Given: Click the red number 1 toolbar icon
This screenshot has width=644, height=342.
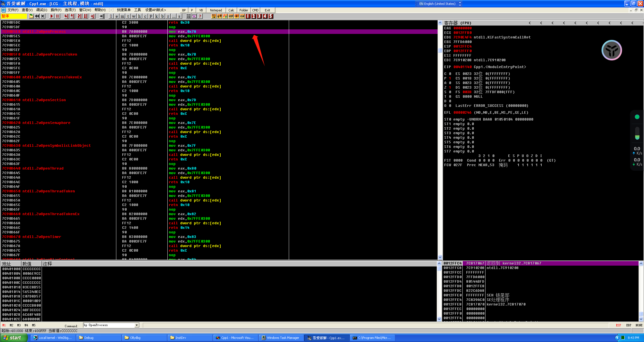Looking at the screenshot, I should [x=248, y=16].
